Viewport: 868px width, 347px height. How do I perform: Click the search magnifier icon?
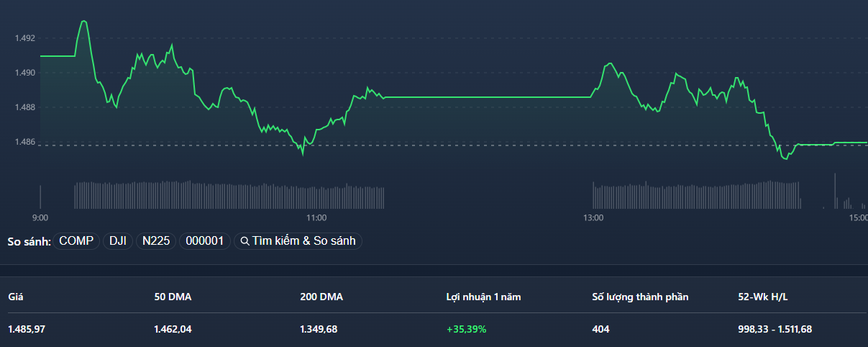point(245,241)
